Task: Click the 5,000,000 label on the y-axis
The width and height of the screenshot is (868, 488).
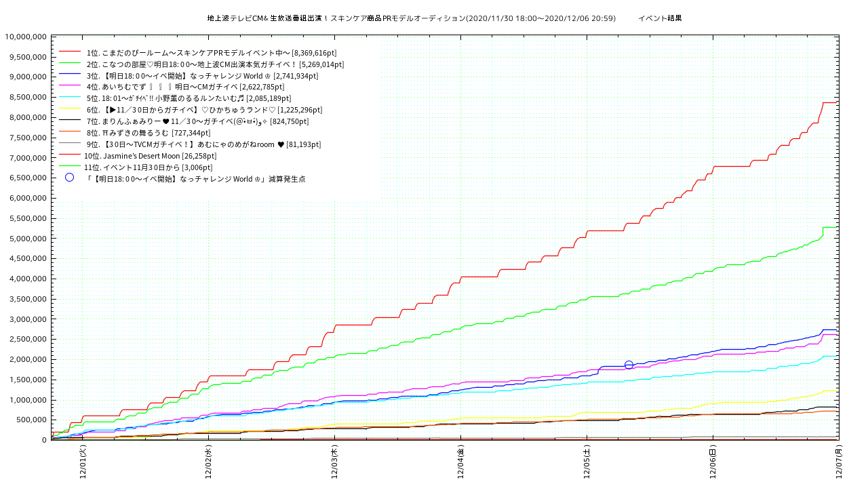Action: coord(28,239)
